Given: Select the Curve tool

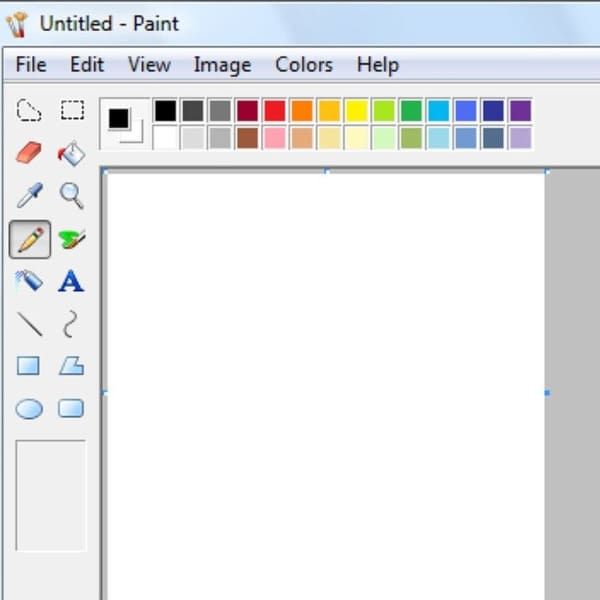Looking at the screenshot, I should [70, 324].
